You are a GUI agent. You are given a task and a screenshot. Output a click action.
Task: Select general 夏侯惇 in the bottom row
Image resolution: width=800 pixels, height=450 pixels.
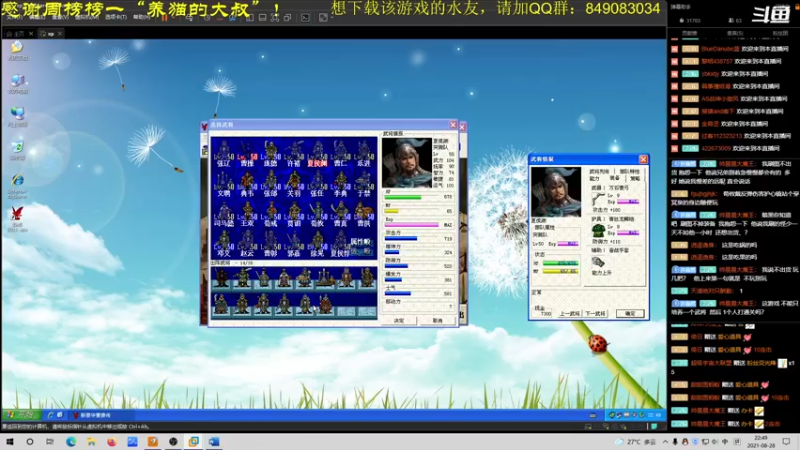(340, 243)
